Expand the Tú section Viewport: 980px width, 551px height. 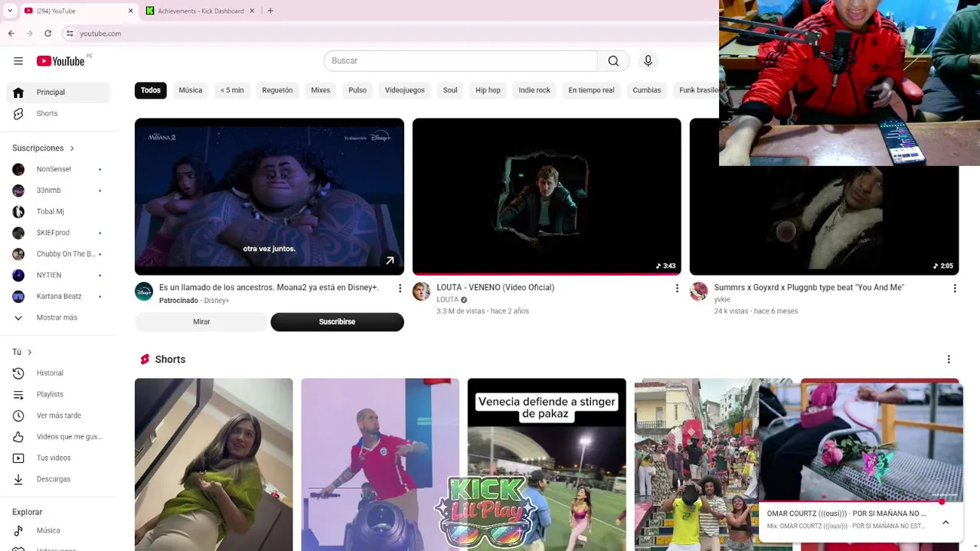(x=21, y=352)
